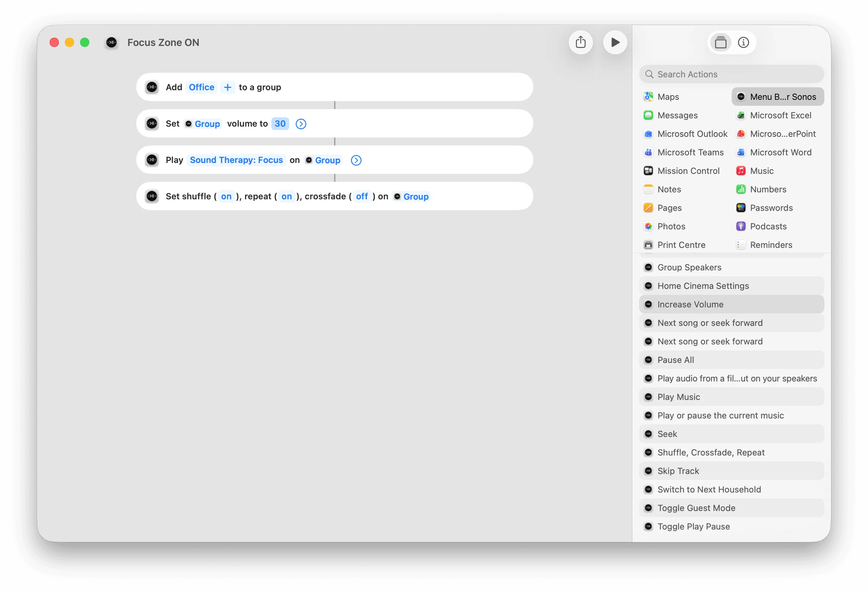This screenshot has width=868, height=591.
Task: Edit the volume value 30
Action: (x=280, y=124)
